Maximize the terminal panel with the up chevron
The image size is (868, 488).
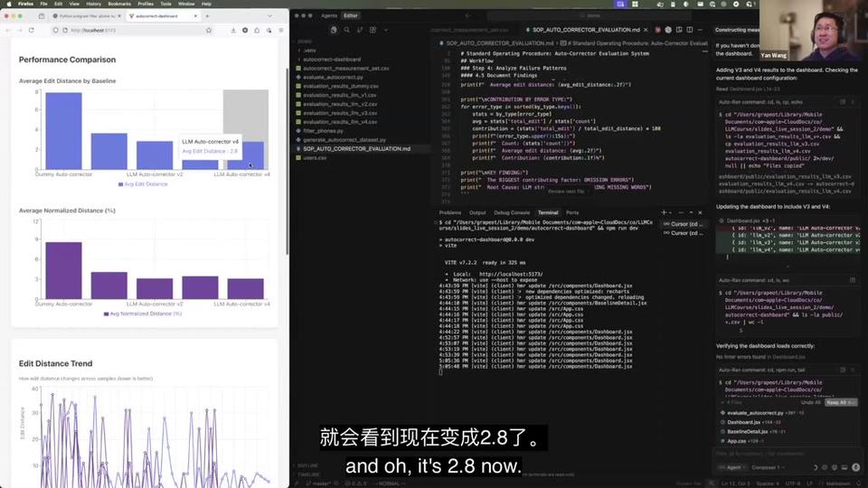point(691,212)
